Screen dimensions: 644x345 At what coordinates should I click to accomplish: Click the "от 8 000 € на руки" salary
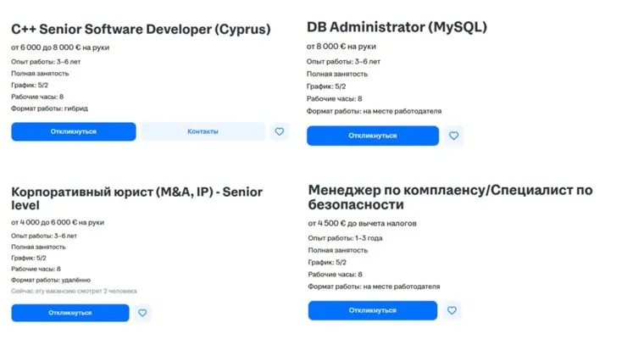pos(342,47)
